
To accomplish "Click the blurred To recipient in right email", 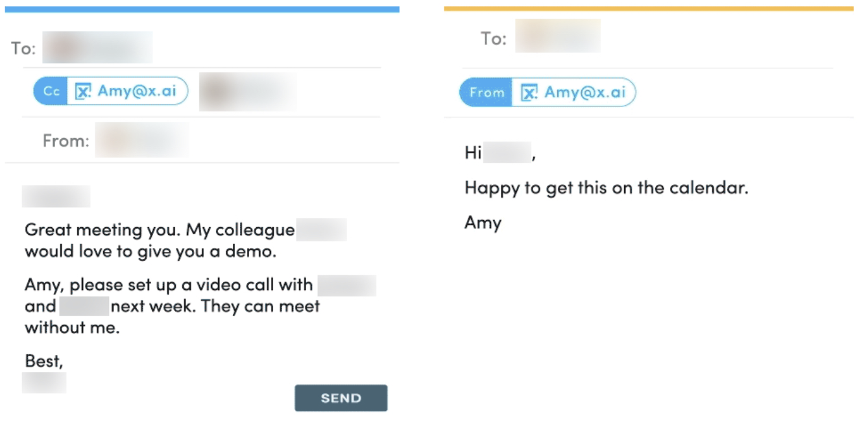I will (x=558, y=36).
